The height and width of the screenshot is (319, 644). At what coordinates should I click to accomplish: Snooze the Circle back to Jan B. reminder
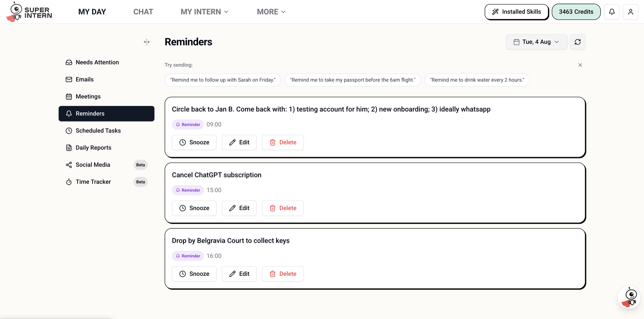click(194, 142)
